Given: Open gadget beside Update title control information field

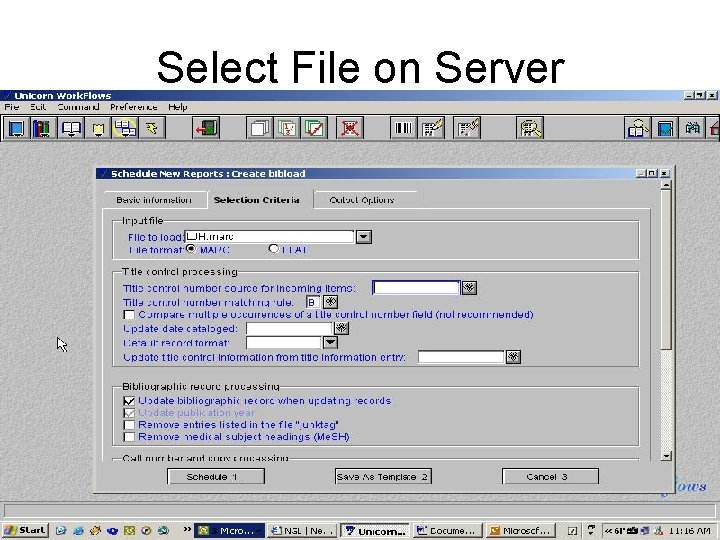Looking at the screenshot, I should click(513, 357).
